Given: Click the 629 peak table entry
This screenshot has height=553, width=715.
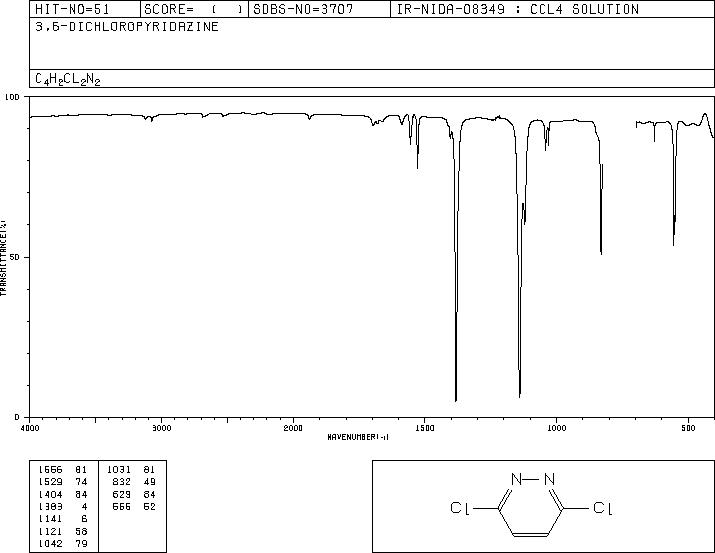Looking at the screenshot, I should (122, 494).
